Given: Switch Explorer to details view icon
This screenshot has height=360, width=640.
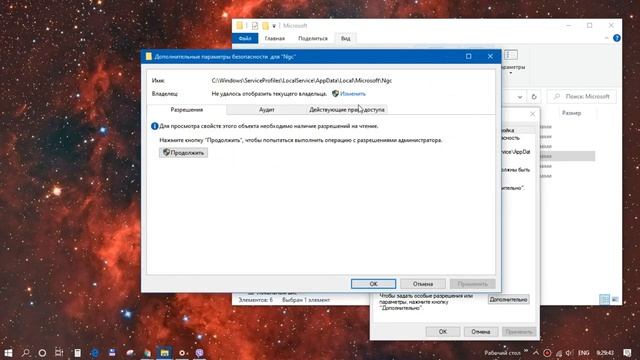Looking at the screenshot, I should coord(604,300).
